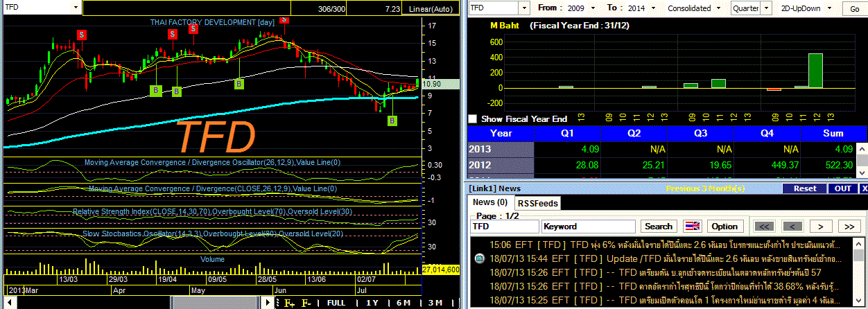Screen dimensions: 868x309
Task: Click the Keyword input field
Action: tap(589, 227)
